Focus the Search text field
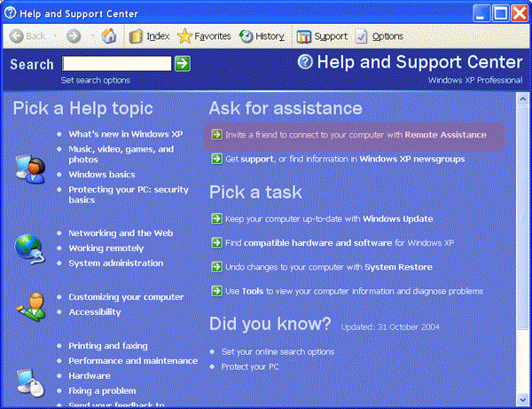Viewport: 532px width, 409px height. 117,64
